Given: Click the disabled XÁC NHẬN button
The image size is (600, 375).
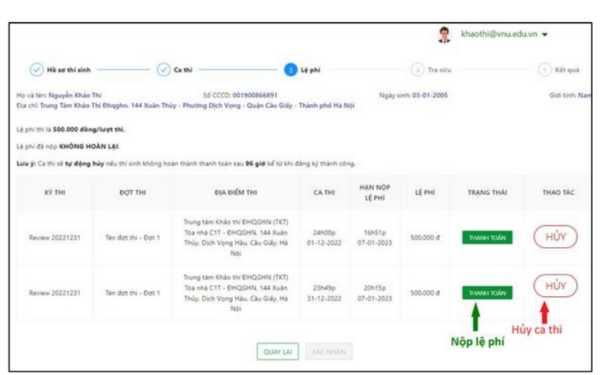Looking at the screenshot, I should coord(329,352).
